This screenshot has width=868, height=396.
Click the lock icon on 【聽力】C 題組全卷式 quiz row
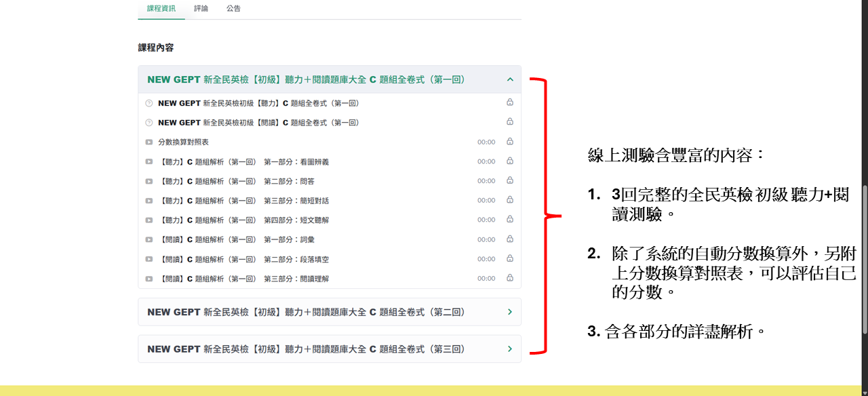tap(509, 102)
